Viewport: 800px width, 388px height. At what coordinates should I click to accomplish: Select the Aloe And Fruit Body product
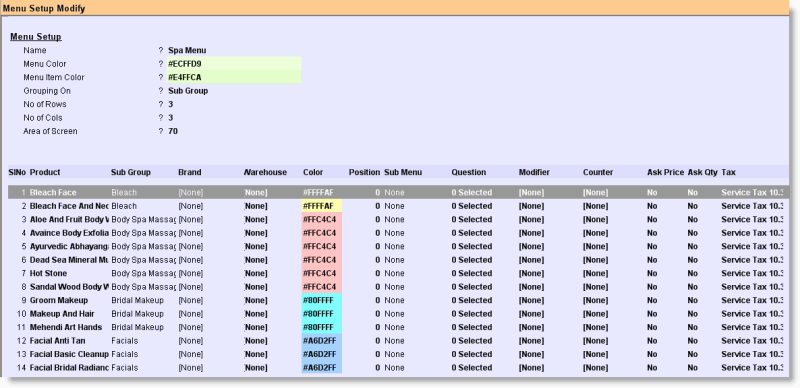click(69, 220)
